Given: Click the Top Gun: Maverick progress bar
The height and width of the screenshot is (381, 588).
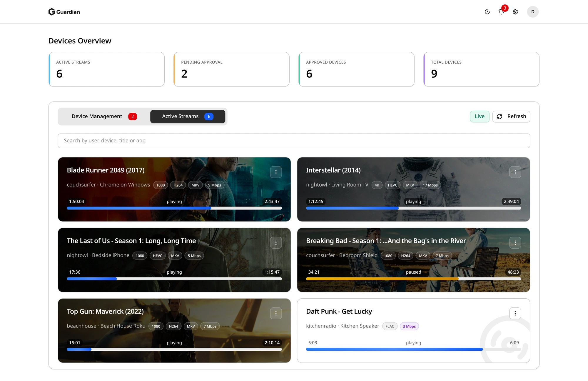Looking at the screenshot, I should (174, 349).
